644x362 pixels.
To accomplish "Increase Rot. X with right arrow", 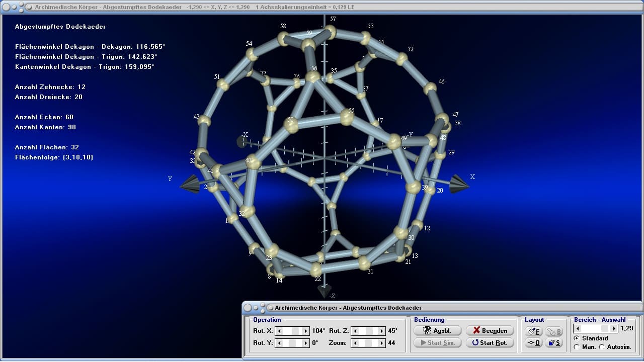I will (305, 331).
